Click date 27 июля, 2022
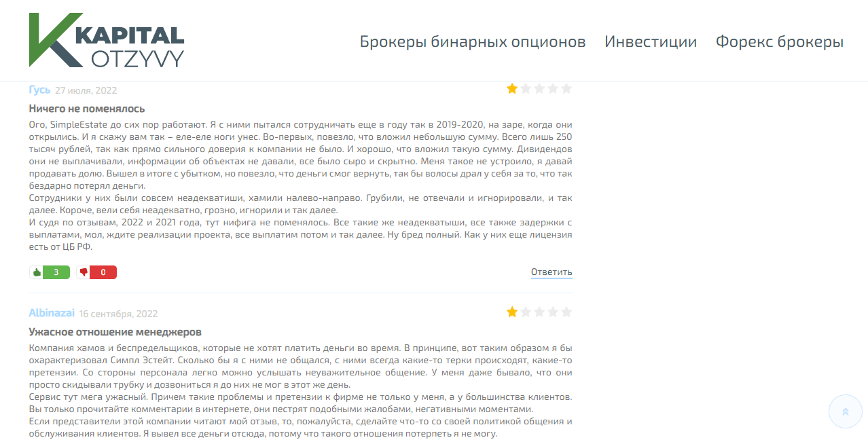 (86, 90)
